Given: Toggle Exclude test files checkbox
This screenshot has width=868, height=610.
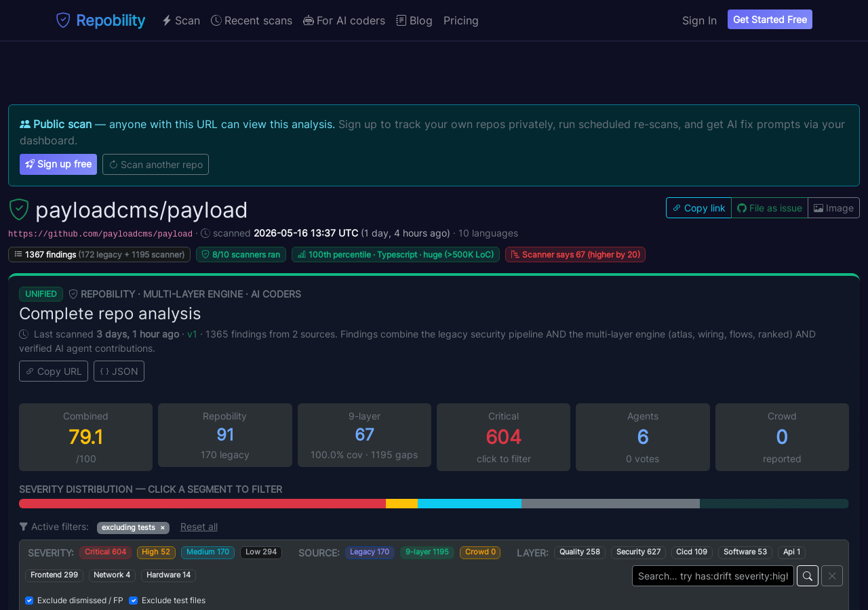Looking at the screenshot, I should tap(134, 601).
